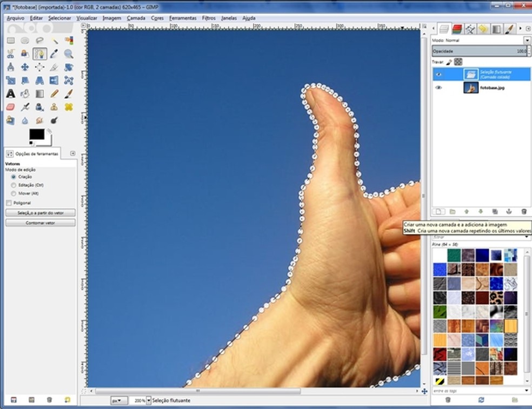Choose the Criação edit mode radio
The height and width of the screenshot is (409, 532).
(x=14, y=177)
